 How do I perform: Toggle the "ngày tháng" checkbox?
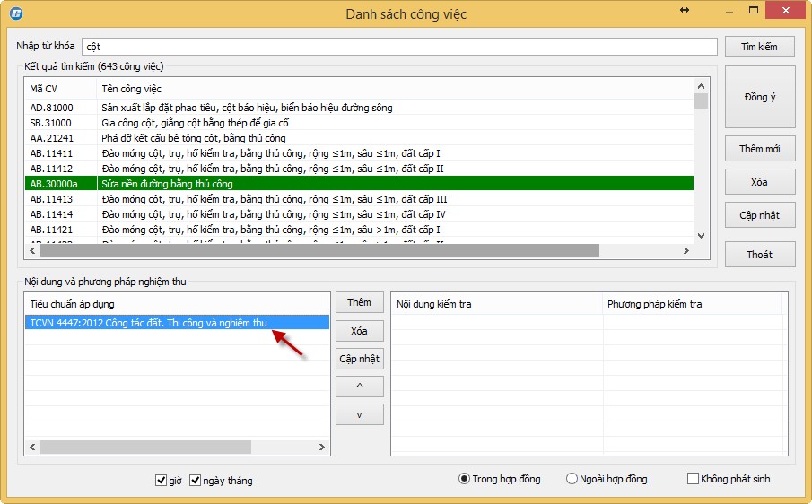(196, 481)
